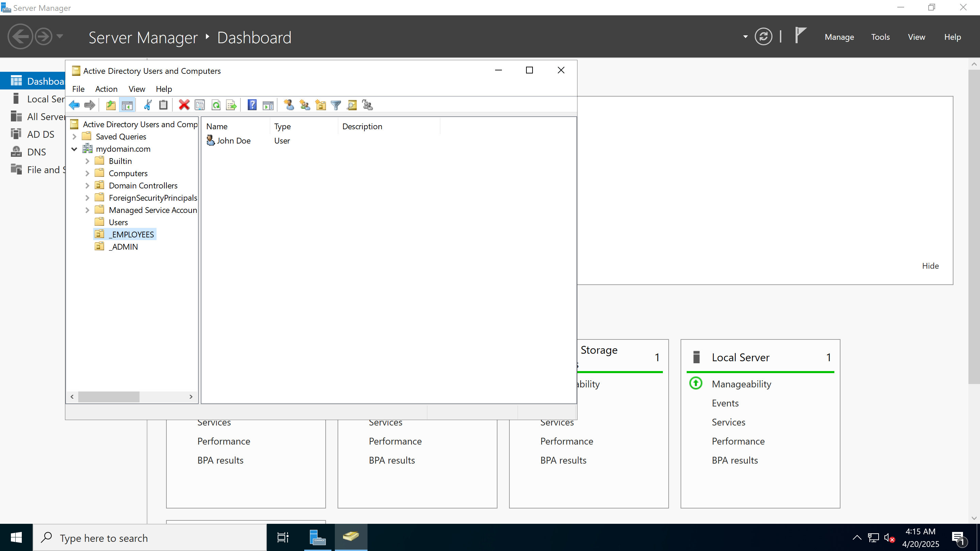
Task: Open the File menu in ADUC
Action: [78, 88]
